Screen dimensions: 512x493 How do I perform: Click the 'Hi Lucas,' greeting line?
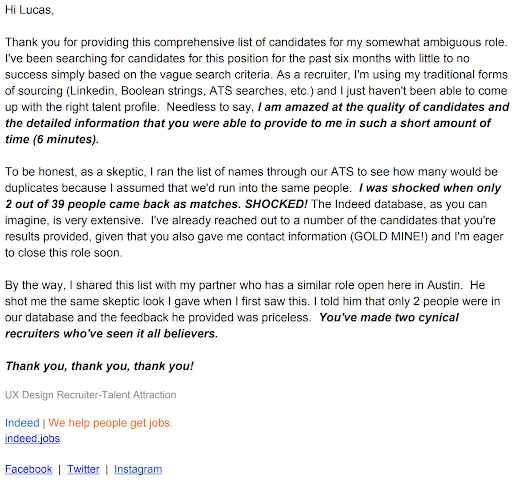29,10
